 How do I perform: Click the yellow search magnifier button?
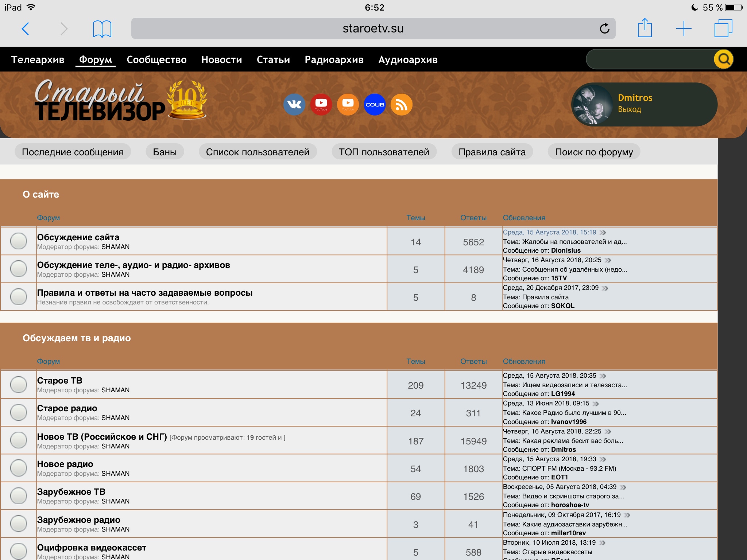(724, 59)
